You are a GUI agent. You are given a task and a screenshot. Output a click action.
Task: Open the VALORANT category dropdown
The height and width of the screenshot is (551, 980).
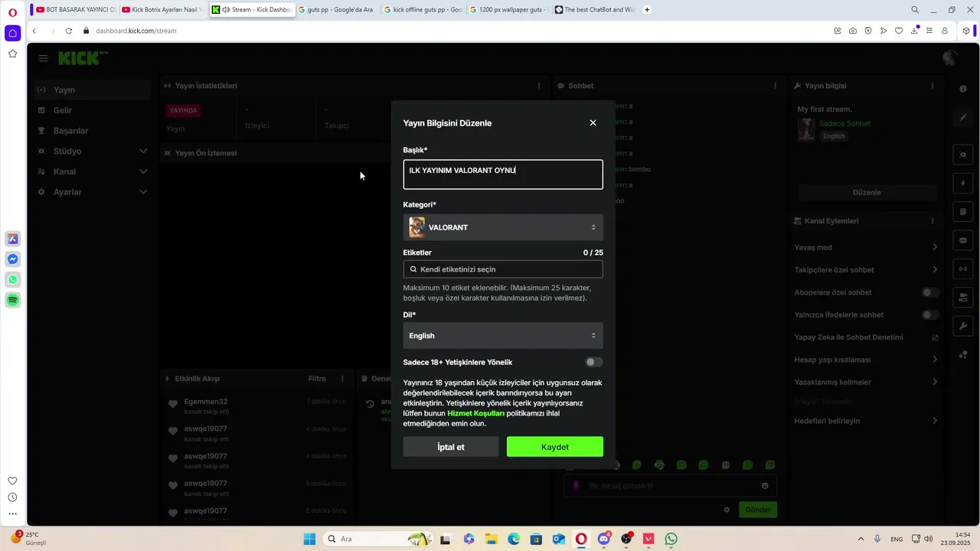pyautogui.click(x=503, y=227)
